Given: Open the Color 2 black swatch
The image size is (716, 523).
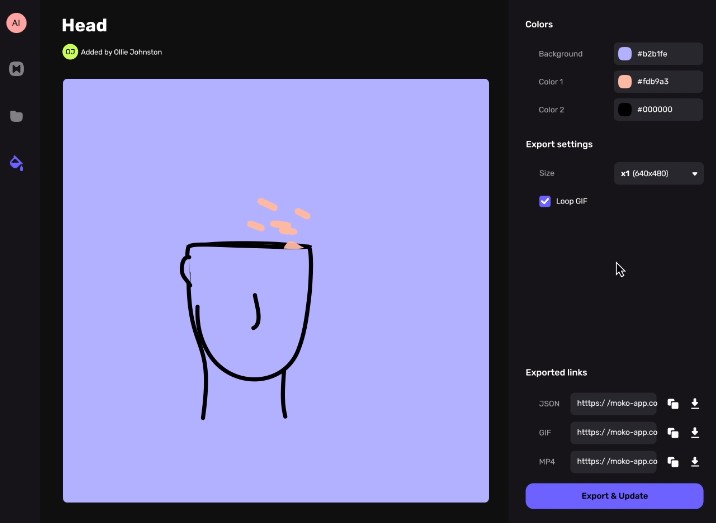Looking at the screenshot, I should pos(625,110).
